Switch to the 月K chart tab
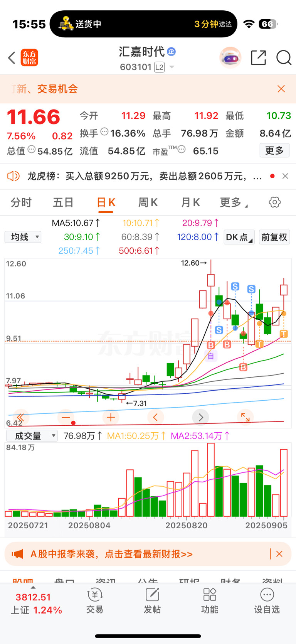Viewport: 296px width, 644px height. click(190, 202)
